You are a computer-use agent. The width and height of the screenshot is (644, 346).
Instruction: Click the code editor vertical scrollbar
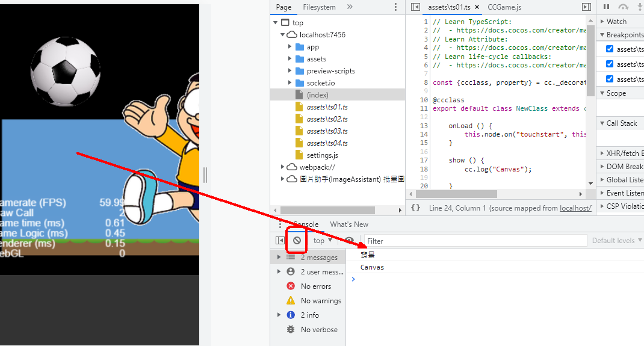tap(590, 60)
